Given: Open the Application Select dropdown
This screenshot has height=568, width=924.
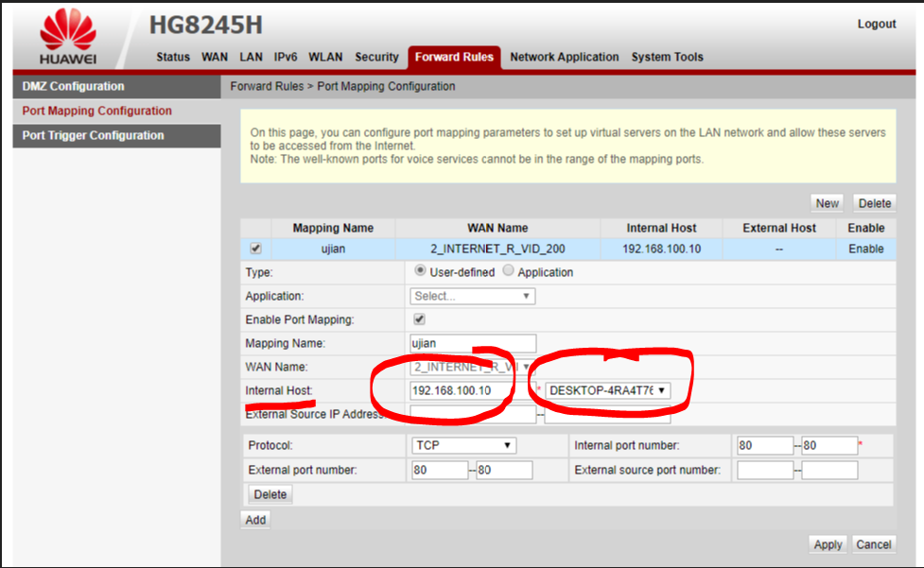Looking at the screenshot, I should (x=473, y=296).
